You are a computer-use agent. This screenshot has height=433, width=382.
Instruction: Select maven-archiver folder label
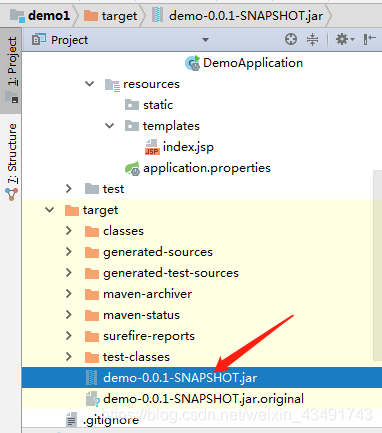[x=148, y=294]
